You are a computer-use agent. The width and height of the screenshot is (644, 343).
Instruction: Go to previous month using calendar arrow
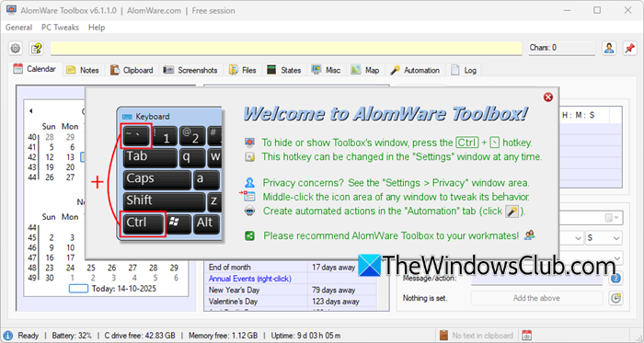click(x=30, y=110)
